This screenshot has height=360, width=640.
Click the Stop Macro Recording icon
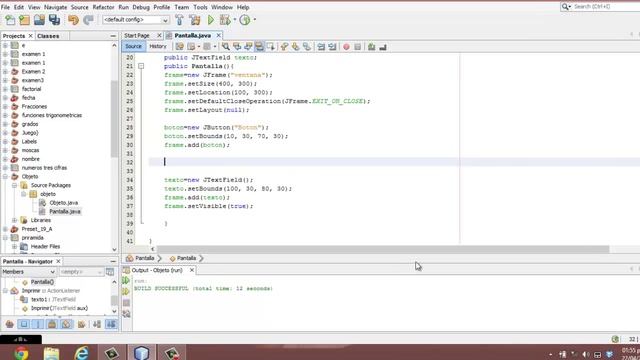coord(358,47)
